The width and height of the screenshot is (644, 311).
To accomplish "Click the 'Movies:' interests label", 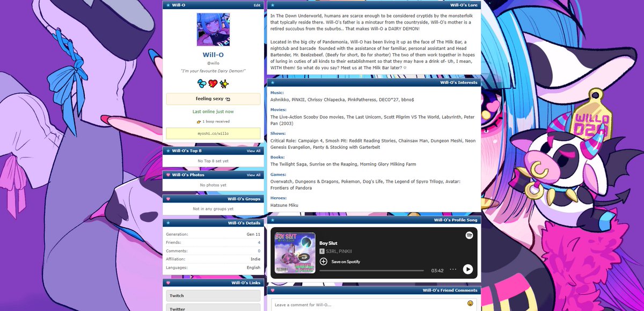I will [278, 110].
